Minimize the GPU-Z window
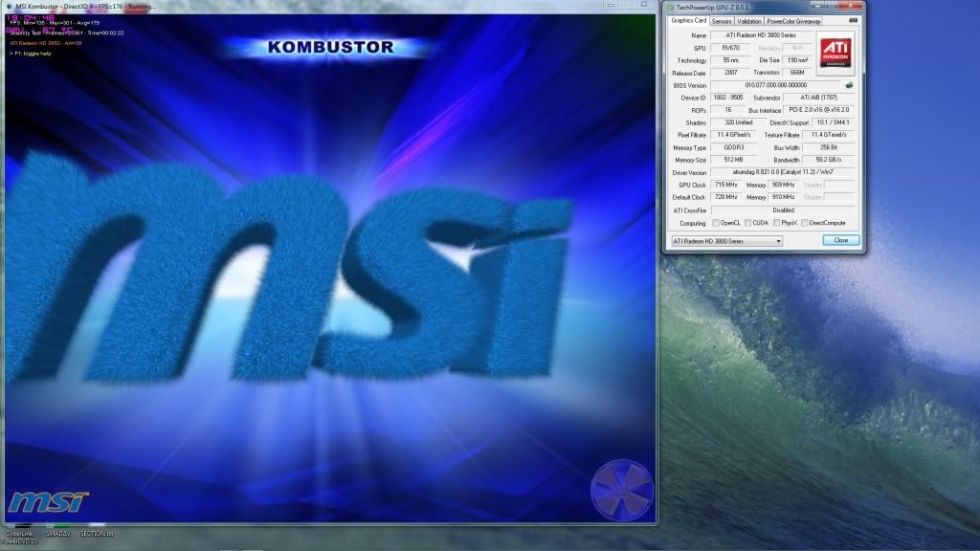Screen dimensions: 980x551 (x=817, y=6)
